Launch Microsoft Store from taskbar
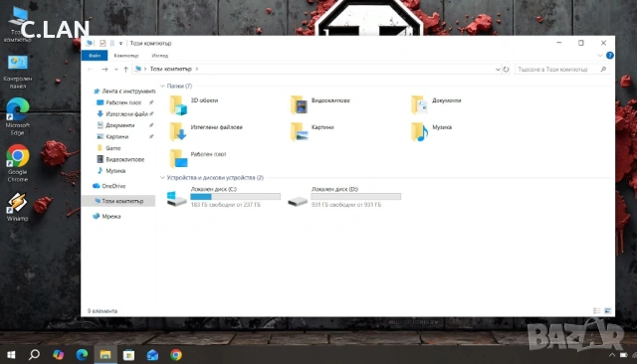 128,355
